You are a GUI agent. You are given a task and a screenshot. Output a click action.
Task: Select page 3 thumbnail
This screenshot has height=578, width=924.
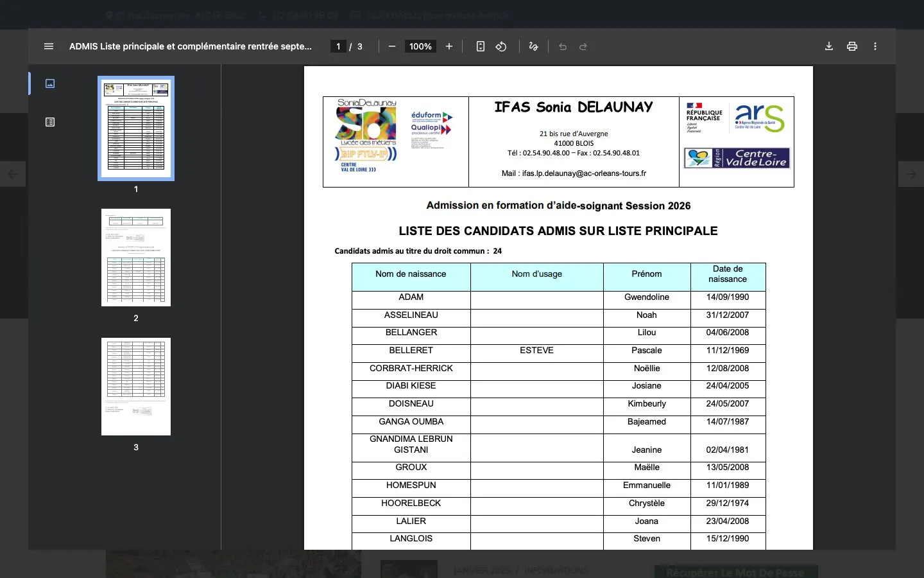[136, 387]
